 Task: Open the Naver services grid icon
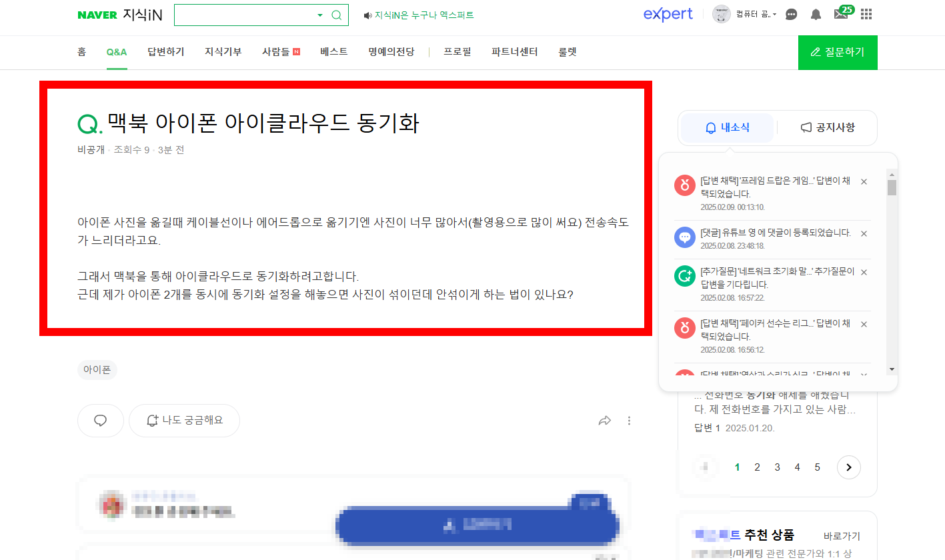click(866, 14)
